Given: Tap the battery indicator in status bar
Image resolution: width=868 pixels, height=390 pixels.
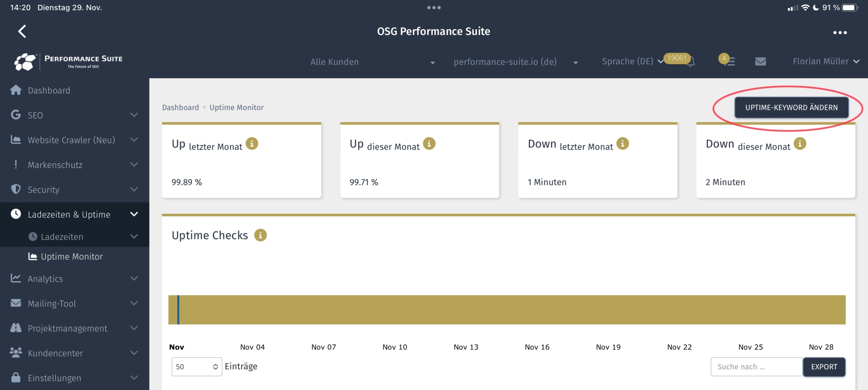Looking at the screenshot, I should click(850, 7).
